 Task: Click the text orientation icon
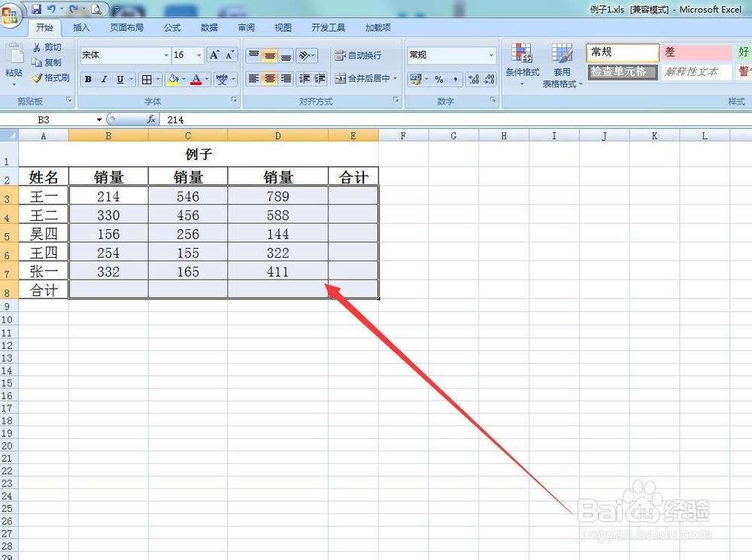point(304,55)
